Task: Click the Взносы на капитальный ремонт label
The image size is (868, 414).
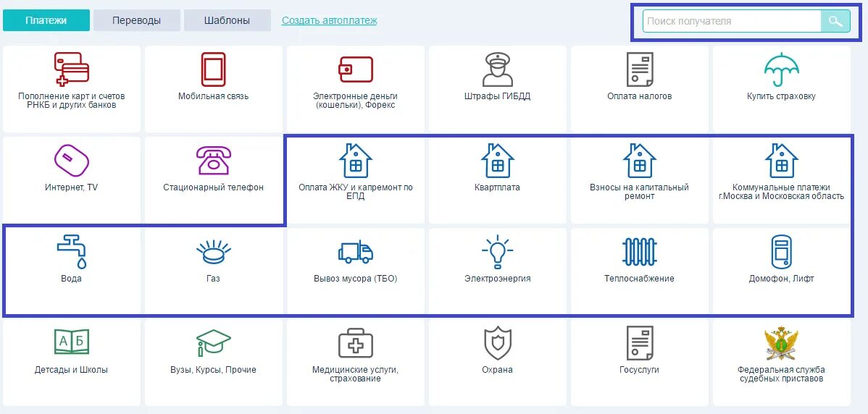Action: pyautogui.click(x=639, y=192)
